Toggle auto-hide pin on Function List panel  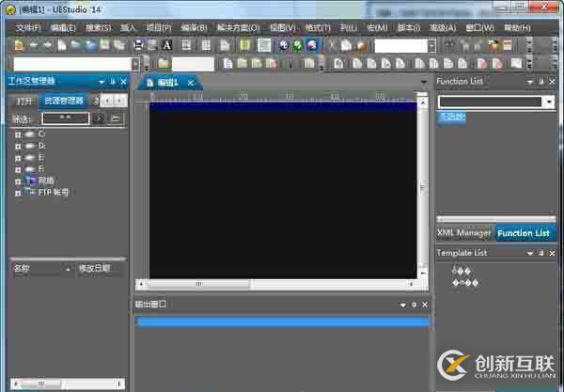click(541, 82)
